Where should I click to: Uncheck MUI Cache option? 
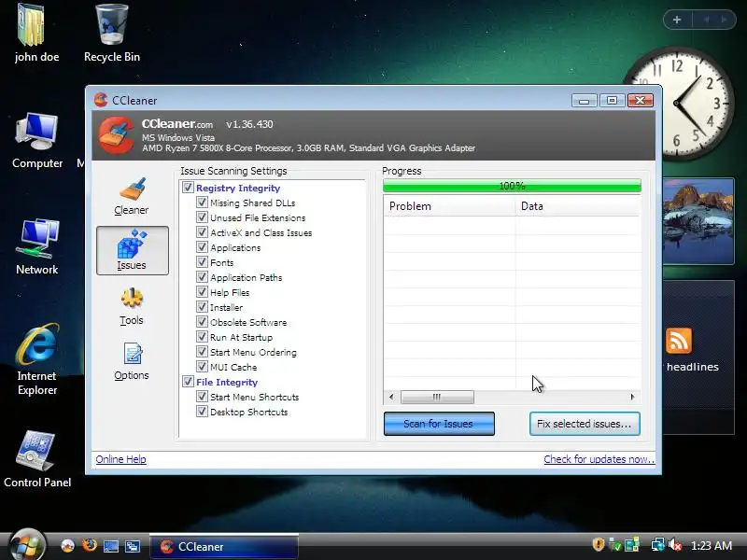(202, 367)
